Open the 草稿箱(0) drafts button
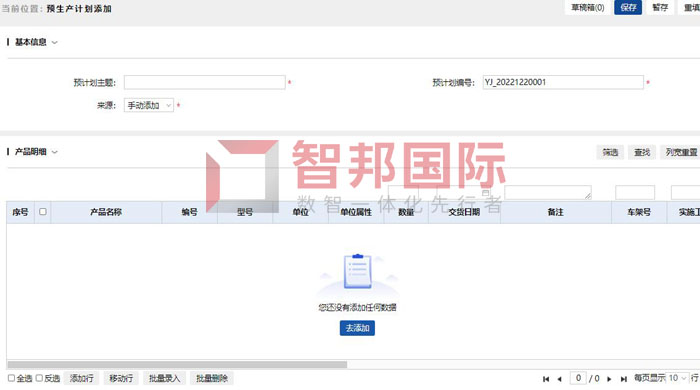This screenshot has height=390, width=700. point(588,7)
